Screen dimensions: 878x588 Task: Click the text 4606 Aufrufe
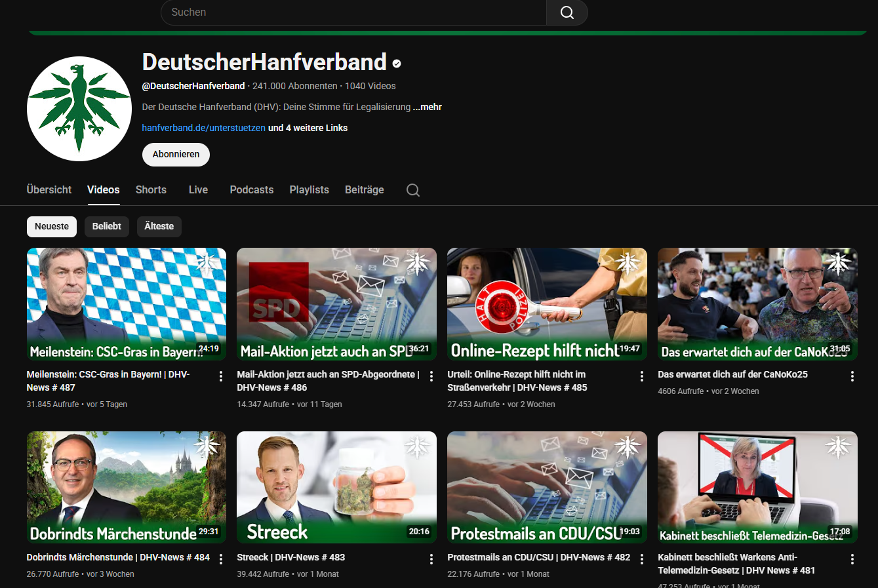(x=681, y=391)
